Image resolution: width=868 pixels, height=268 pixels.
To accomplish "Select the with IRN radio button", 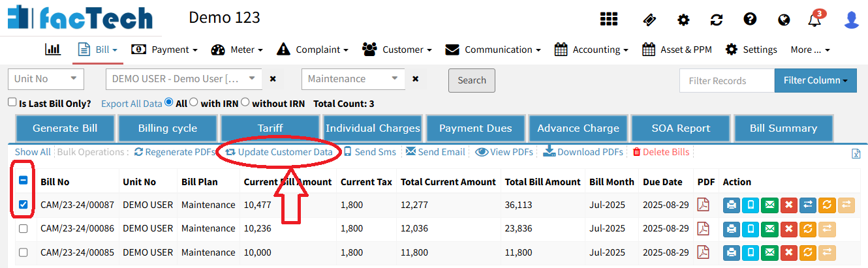I will (194, 102).
